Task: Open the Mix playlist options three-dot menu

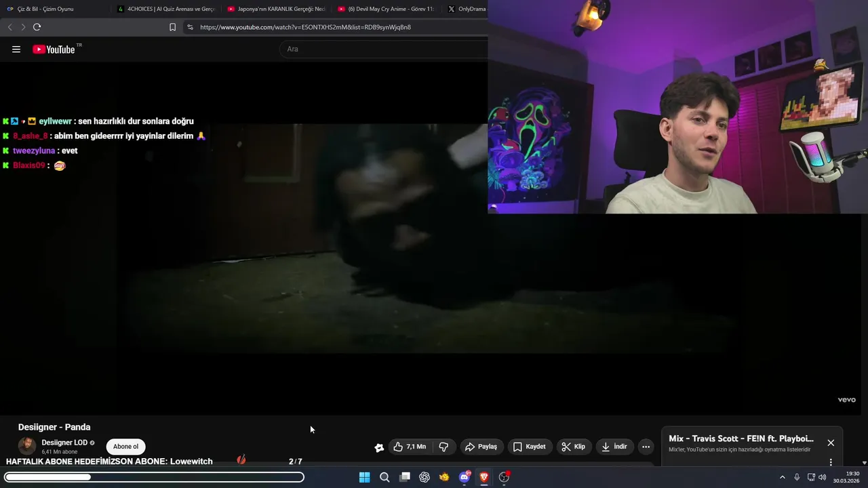Action: tap(831, 462)
